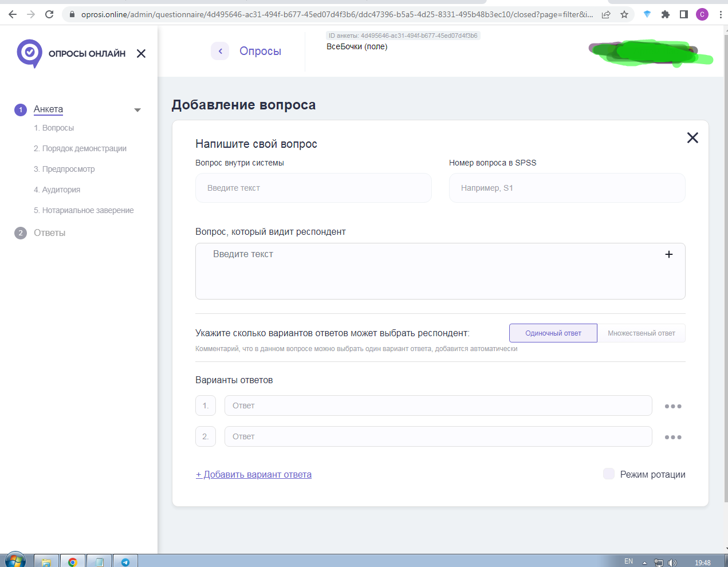Click the Опросы header link
Screen dimensions: 728x567
(x=260, y=51)
